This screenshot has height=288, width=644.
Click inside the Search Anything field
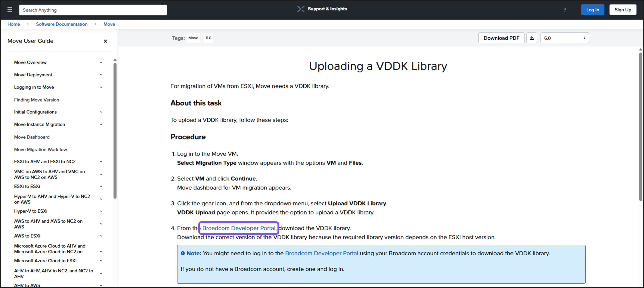pos(93,10)
